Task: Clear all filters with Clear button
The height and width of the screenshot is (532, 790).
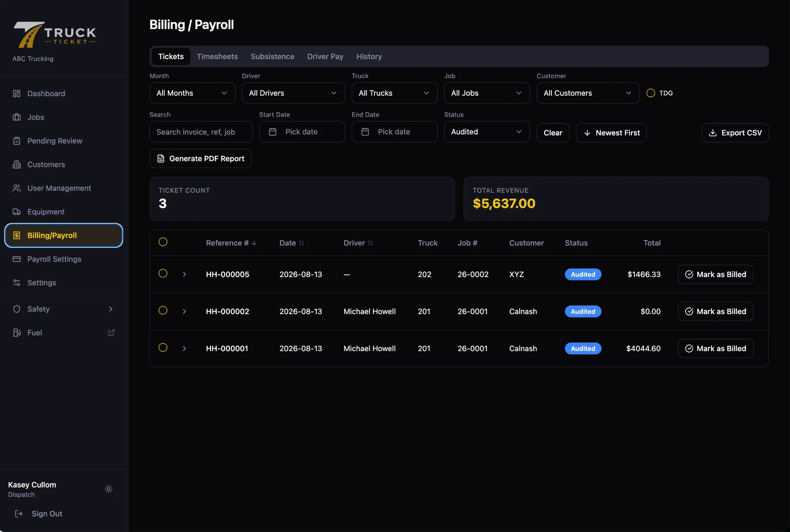Action: [x=553, y=133]
